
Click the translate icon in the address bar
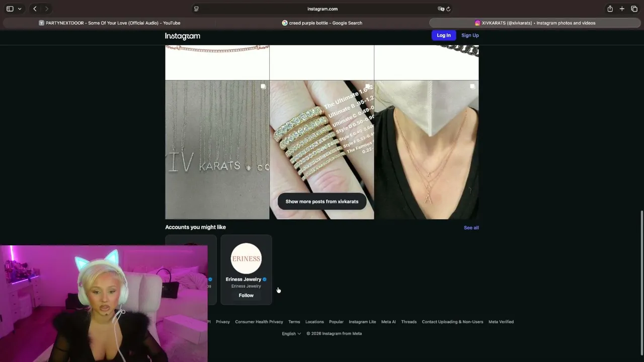(441, 9)
